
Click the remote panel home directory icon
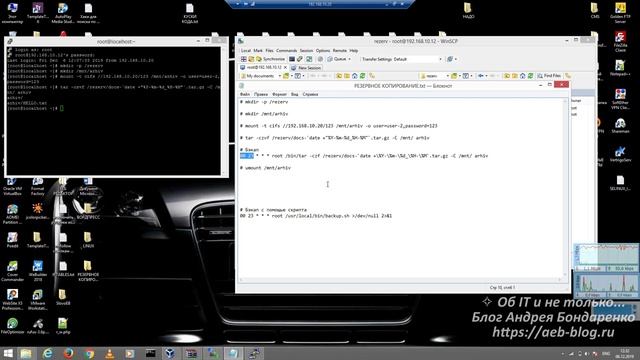(522, 76)
